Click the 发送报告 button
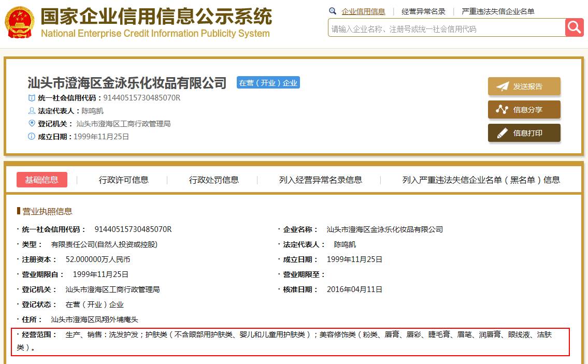Viewport: 588px width, 364px height. coord(524,86)
